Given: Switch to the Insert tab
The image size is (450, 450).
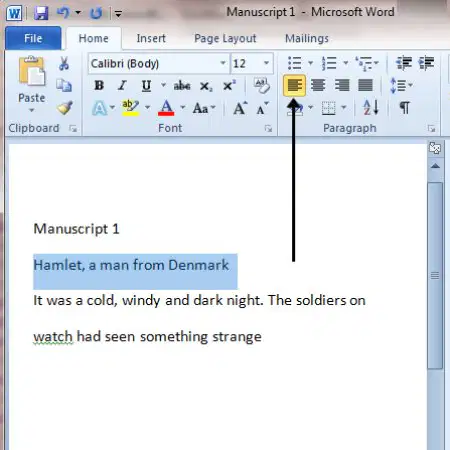Looking at the screenshot, I should pos(151,38).
